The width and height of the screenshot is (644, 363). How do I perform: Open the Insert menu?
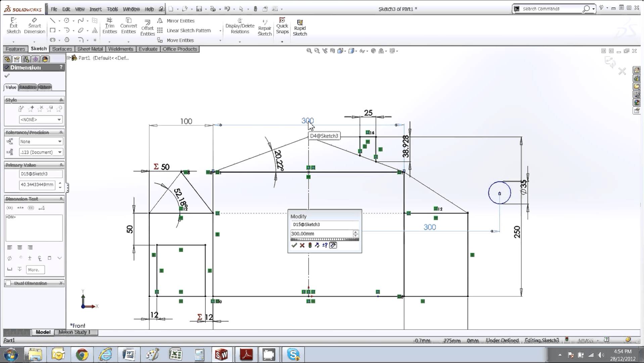[x=96, y=9]
